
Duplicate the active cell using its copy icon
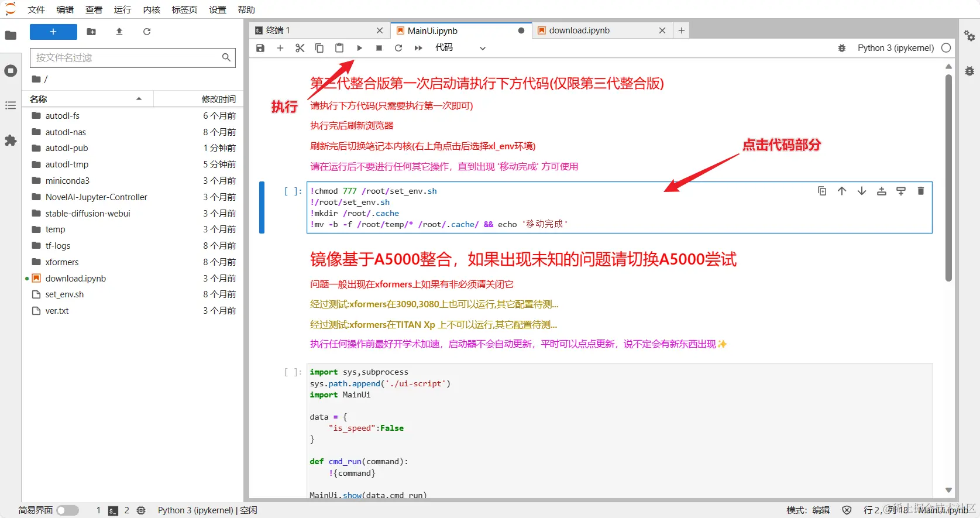coord(822,191)
